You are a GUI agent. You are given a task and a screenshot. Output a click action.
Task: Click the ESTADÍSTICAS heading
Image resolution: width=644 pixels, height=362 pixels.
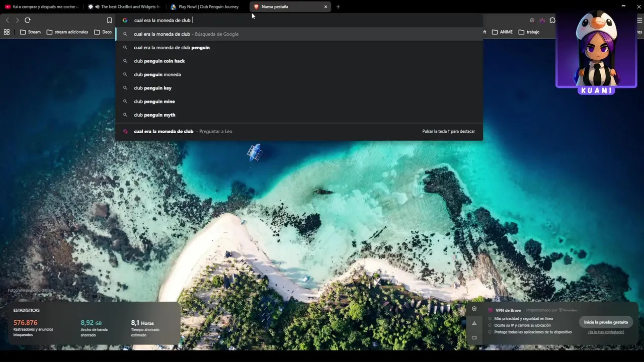26,310
